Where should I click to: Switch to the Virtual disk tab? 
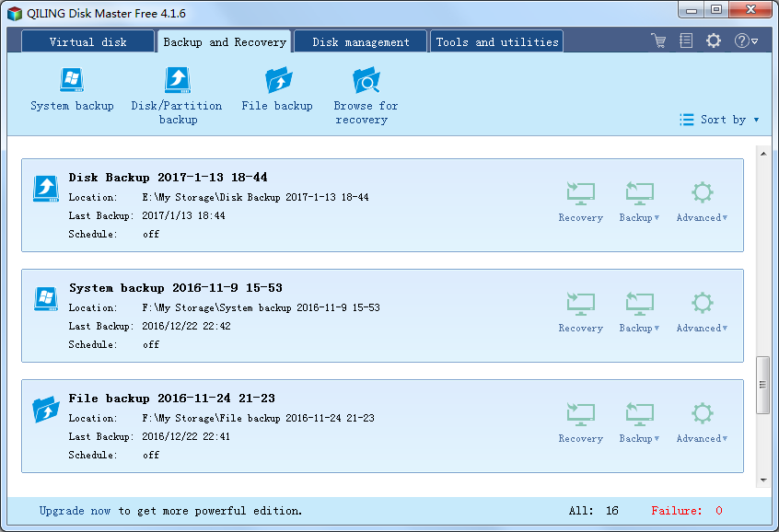click(87, 41)
